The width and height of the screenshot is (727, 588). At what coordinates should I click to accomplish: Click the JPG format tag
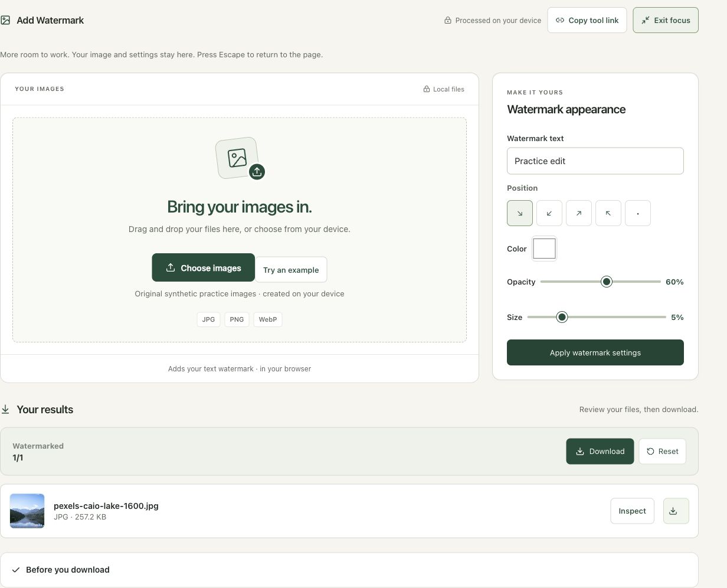(x=208, y=319)
